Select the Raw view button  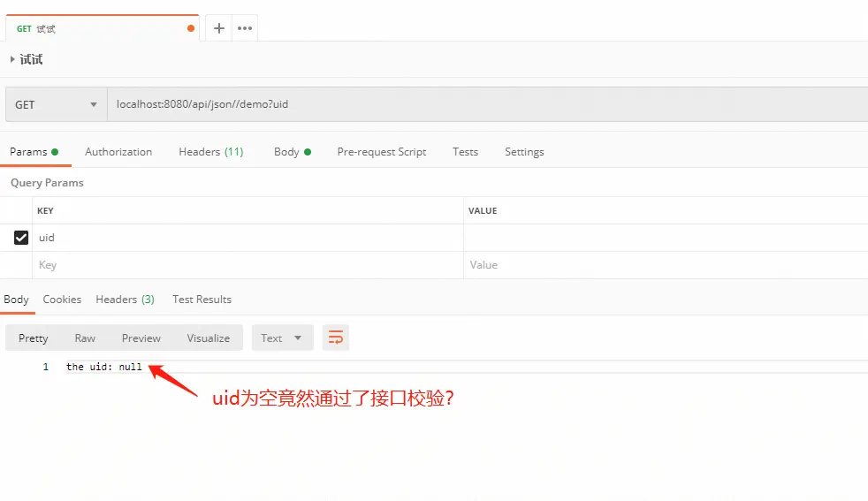pos(85,338)
